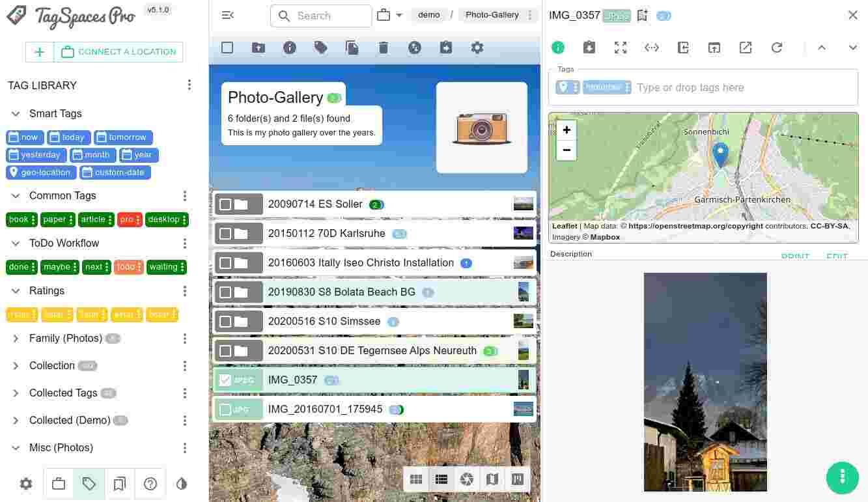This screenshot has width=868, height=502.
Task: Collapse the Ratings tag group
Action: 16,291
